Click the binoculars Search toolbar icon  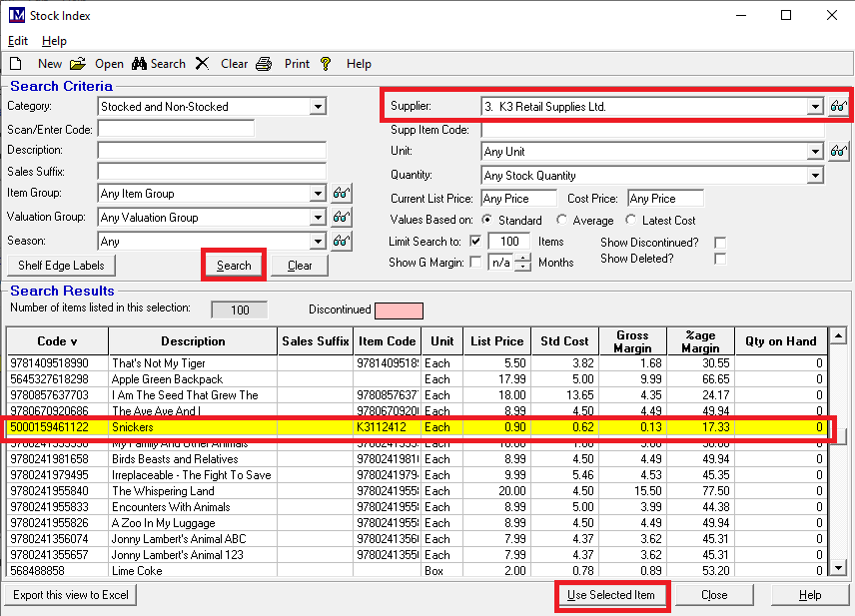click(x=140, y=64)
